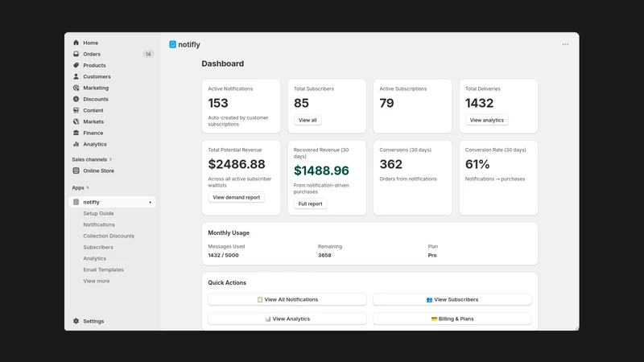Open Settings at sidebar bottom
Screen dimensions: 644x362
pos(93,321)
